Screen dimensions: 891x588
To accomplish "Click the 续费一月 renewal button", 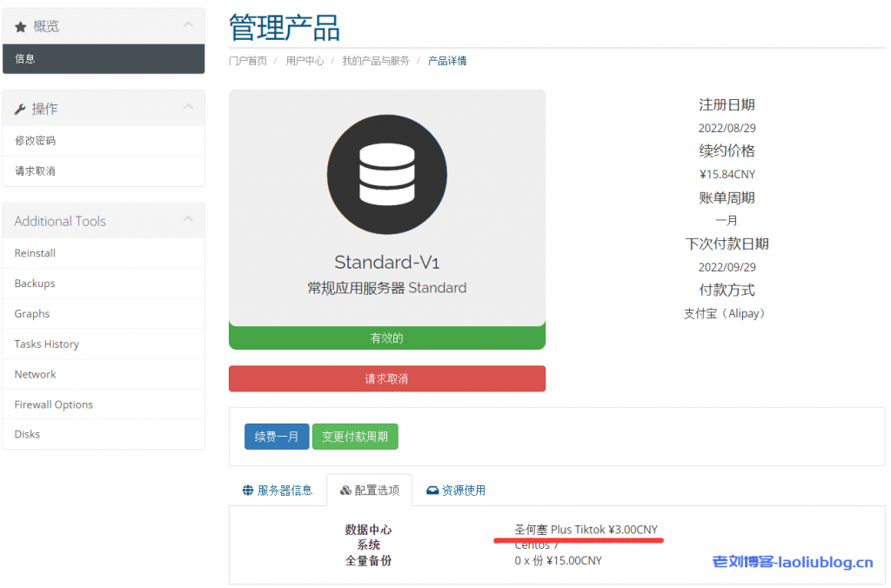I will [276, 436].
